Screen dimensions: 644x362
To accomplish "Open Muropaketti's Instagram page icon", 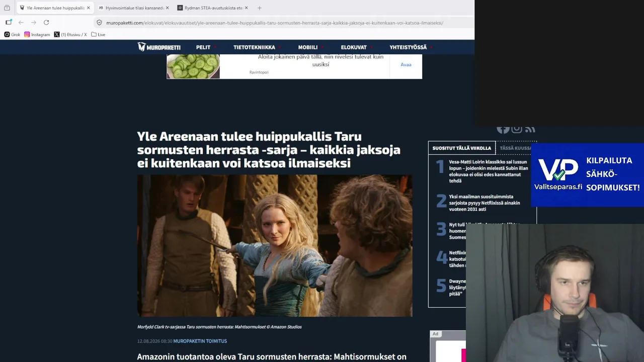I will coord(517,129).
